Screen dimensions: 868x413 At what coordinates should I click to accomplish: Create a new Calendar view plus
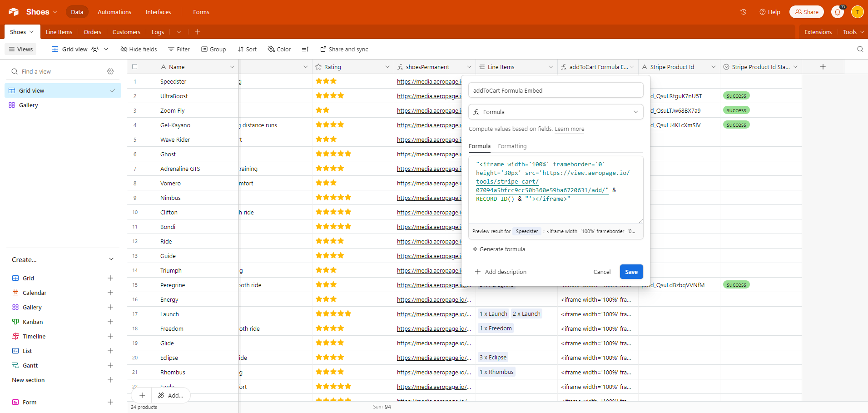[110, 293]
